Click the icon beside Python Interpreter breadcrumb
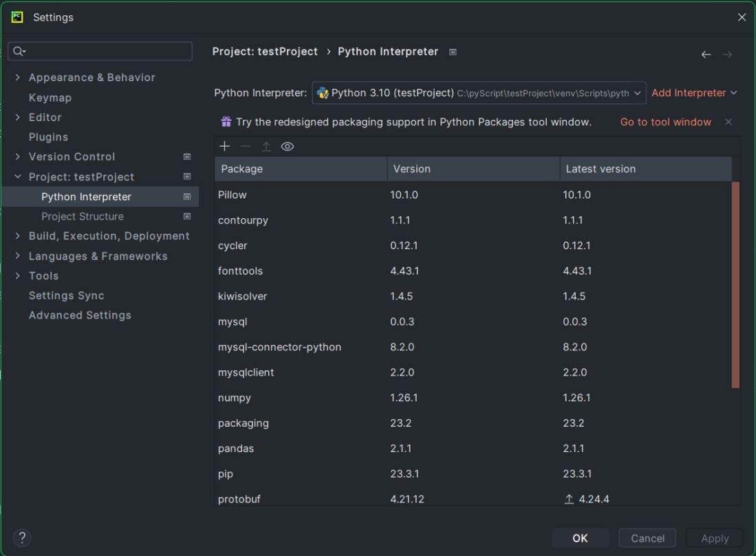Image resolution: width=756 pixels, height=556 pixels. (453, 52)
